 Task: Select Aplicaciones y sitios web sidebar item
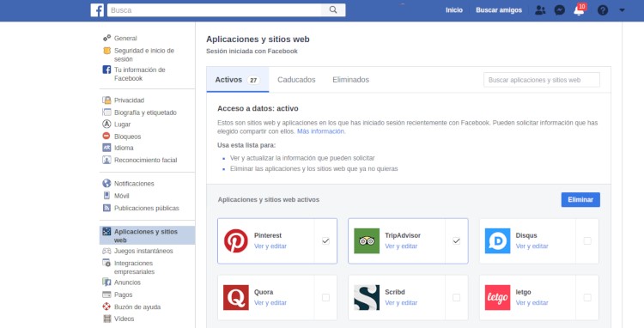click(147, 235)
